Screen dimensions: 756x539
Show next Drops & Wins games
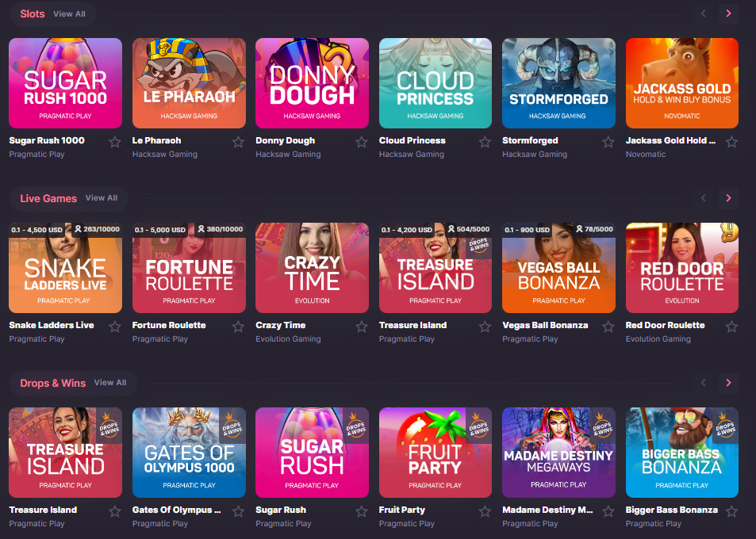tap(728, 383)
